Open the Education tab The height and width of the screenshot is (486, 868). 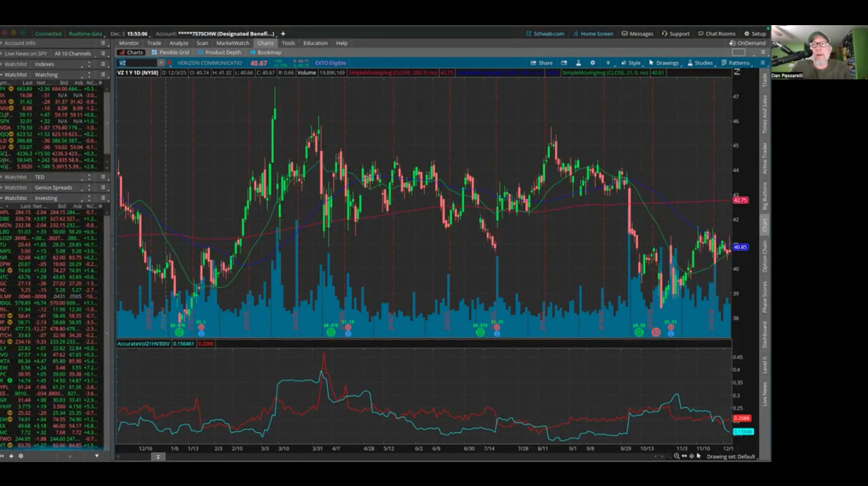[315, 43]
